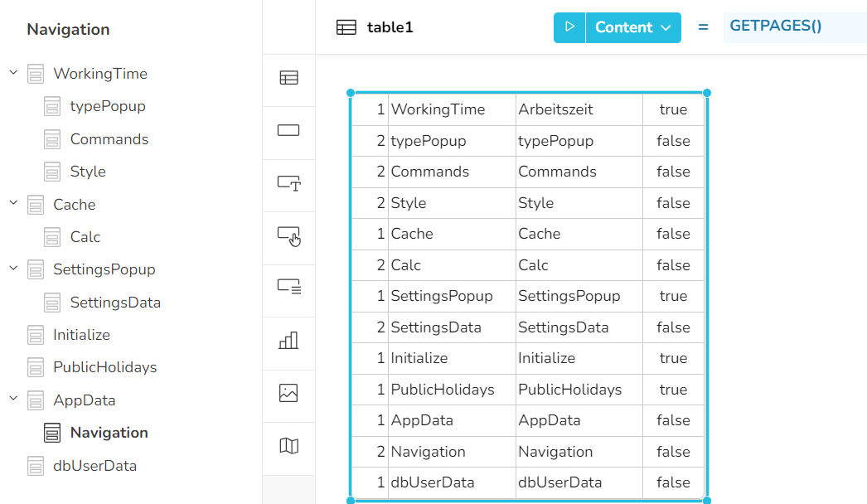Open the Content property dropdown
The image size is (867, 504).
pos(633,27)
